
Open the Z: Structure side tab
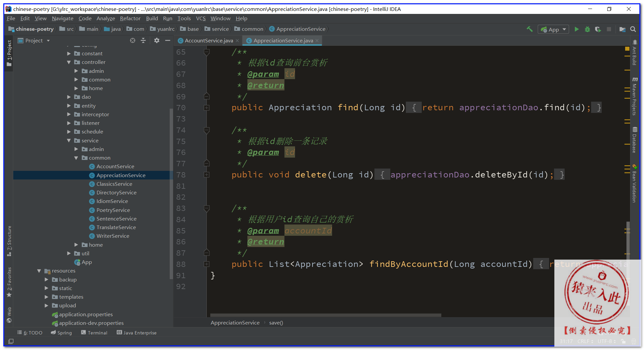9,241
